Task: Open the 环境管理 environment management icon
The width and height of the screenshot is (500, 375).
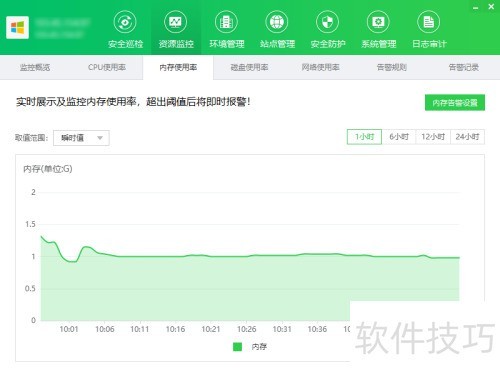Action: pyautogui.click(x=226, y=22)
